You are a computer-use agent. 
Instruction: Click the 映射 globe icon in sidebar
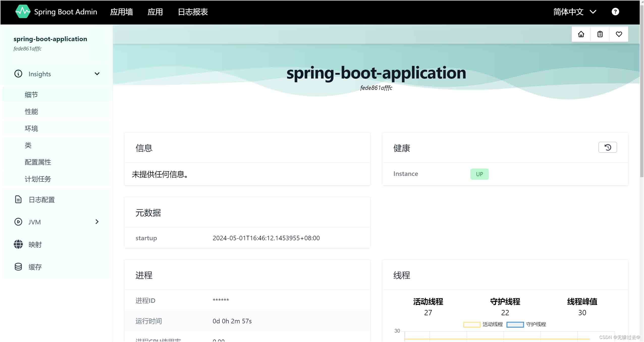coord(18,244)
